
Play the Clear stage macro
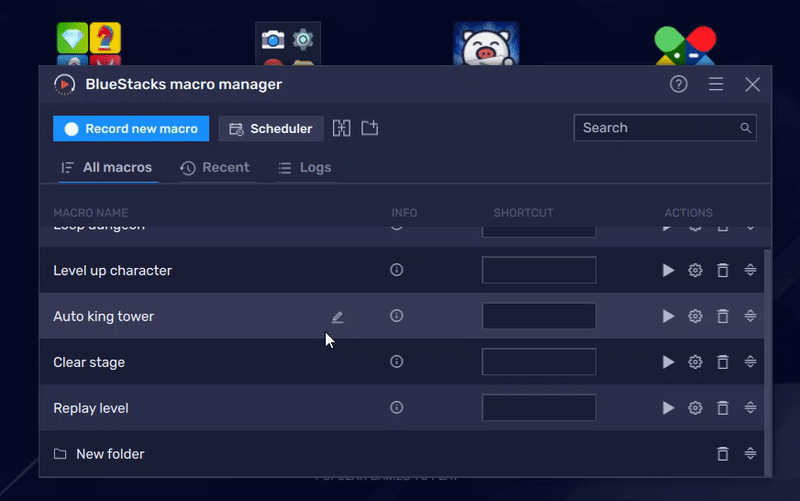pos(668,362)
